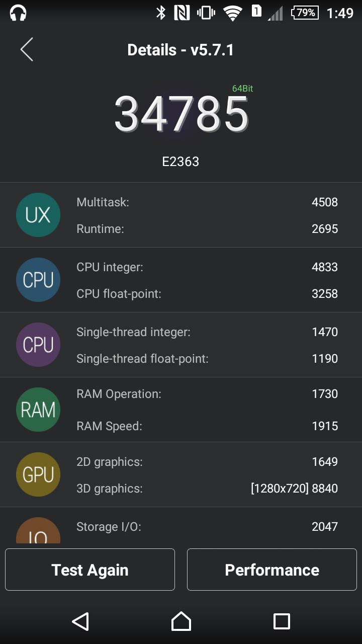Tap the orange IO category icon

(38, 532)
